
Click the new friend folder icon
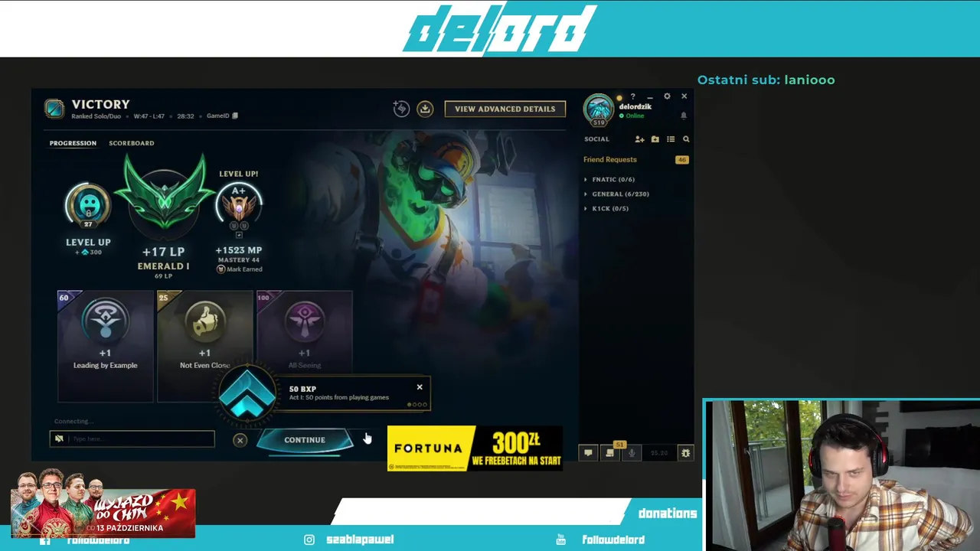tap(655, 139)
